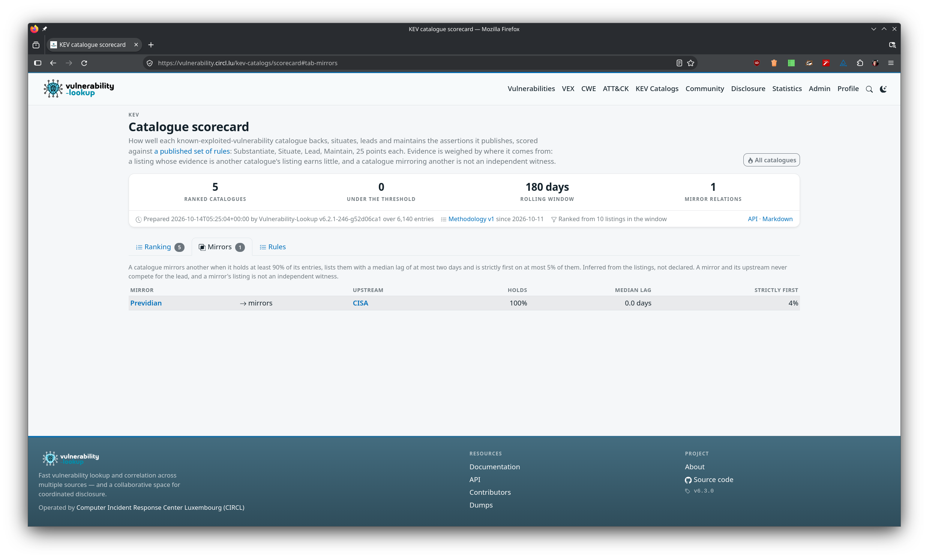The height and width of the screenshot is (560, 929).
Task: Open the Community navigation item
Action: (x=704, y=88)
